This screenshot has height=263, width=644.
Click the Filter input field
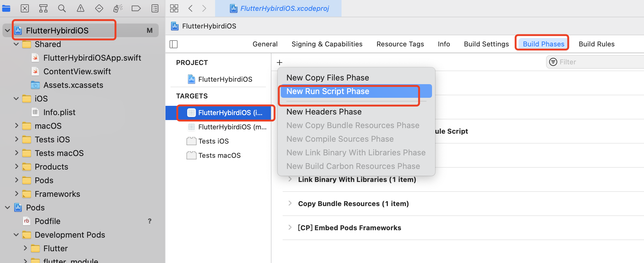[x=595, y=62]
